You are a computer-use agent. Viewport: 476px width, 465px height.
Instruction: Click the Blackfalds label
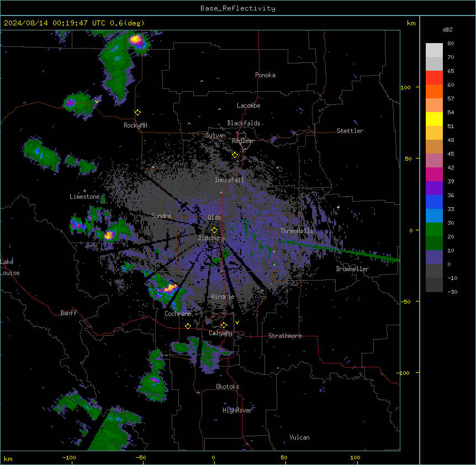click(244, 123)
